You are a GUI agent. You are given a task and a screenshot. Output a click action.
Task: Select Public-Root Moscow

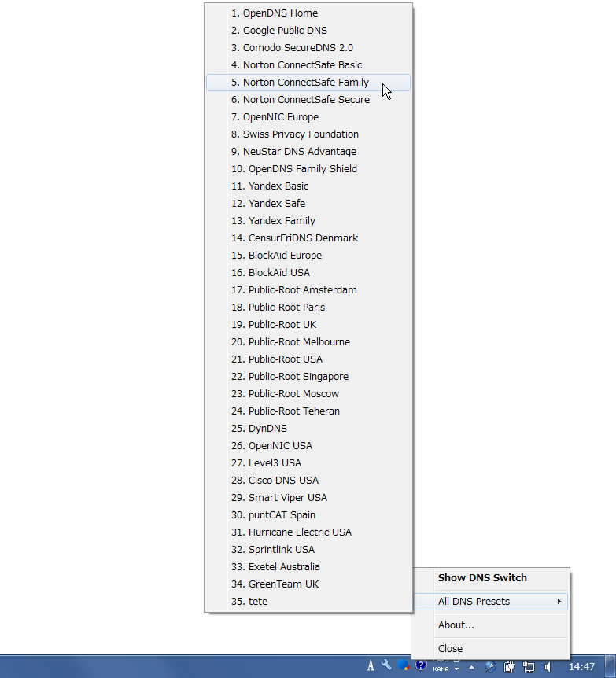[x=308, y=394]
